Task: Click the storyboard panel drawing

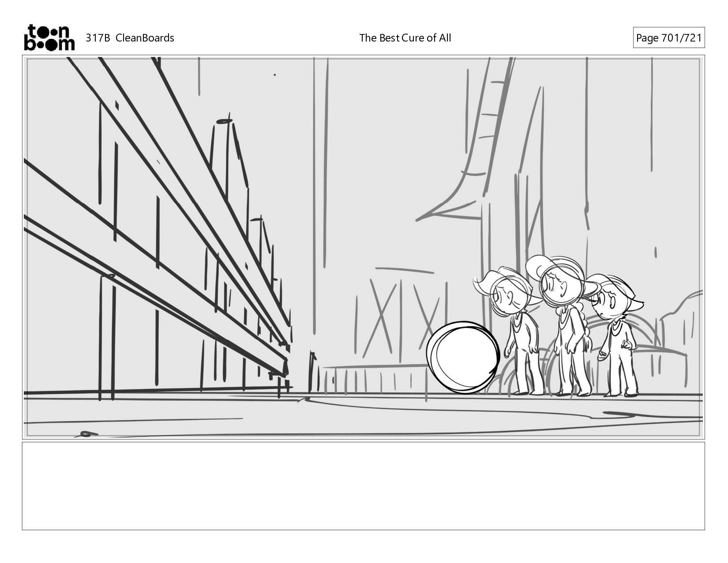Action: [364, 247]
